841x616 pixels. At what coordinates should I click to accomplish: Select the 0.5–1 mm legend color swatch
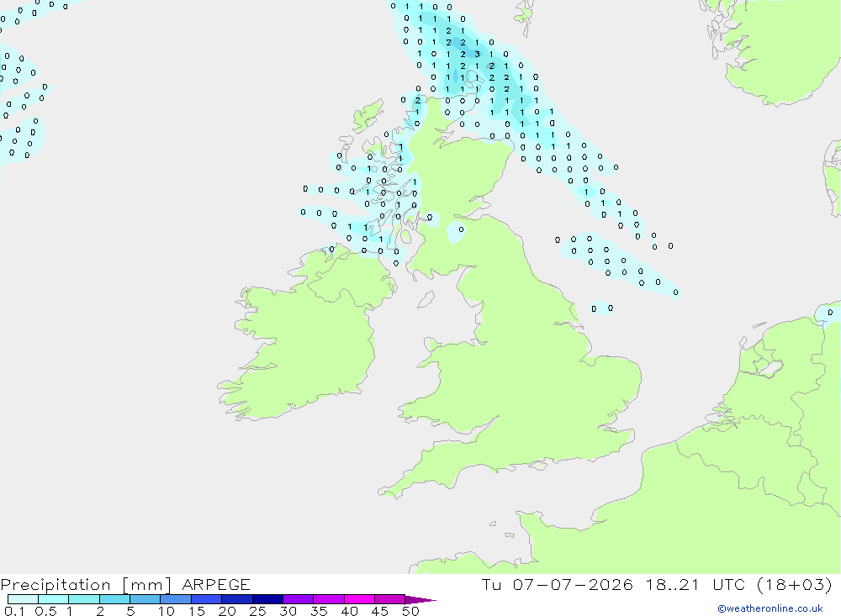[x=54, y=599]
